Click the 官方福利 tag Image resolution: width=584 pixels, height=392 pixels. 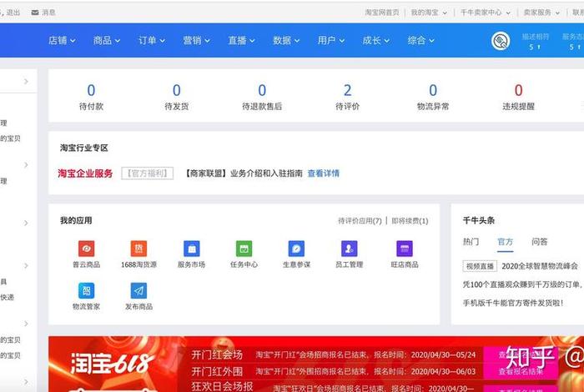coord(148,173)
